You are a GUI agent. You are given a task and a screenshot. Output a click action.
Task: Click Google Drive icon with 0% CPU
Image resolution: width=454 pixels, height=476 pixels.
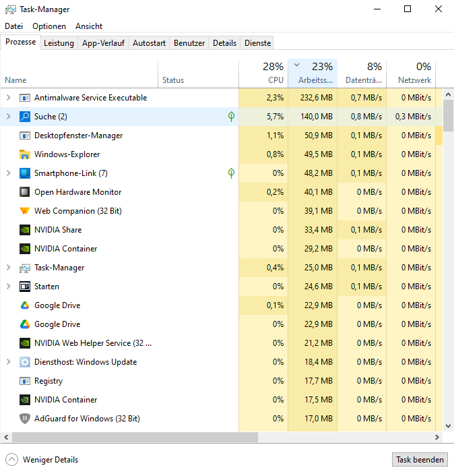click(24, 324)
